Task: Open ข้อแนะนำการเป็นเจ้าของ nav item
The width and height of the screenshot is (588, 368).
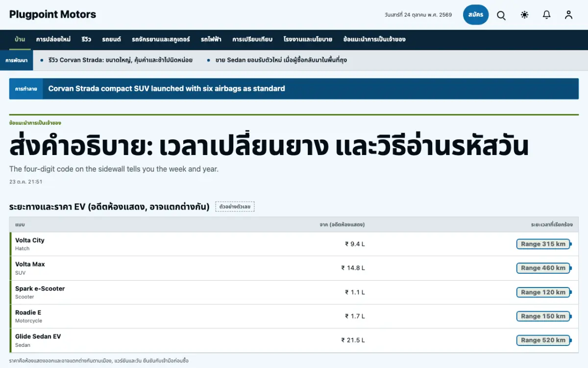Action: (374, 39)
